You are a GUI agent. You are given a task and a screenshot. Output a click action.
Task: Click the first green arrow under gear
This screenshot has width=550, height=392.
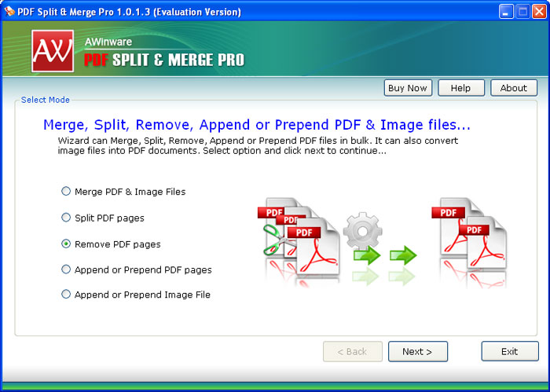(x=367, y=255)
